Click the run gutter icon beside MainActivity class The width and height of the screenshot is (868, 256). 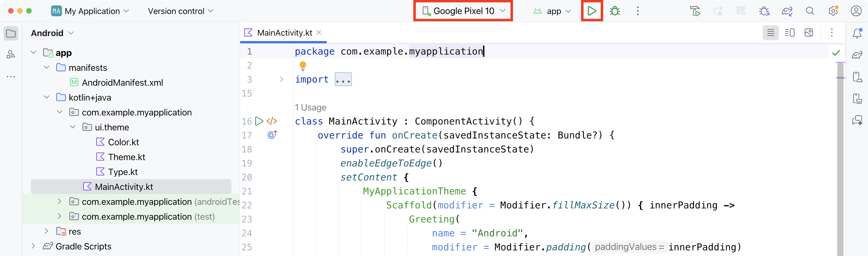point(259,121)
